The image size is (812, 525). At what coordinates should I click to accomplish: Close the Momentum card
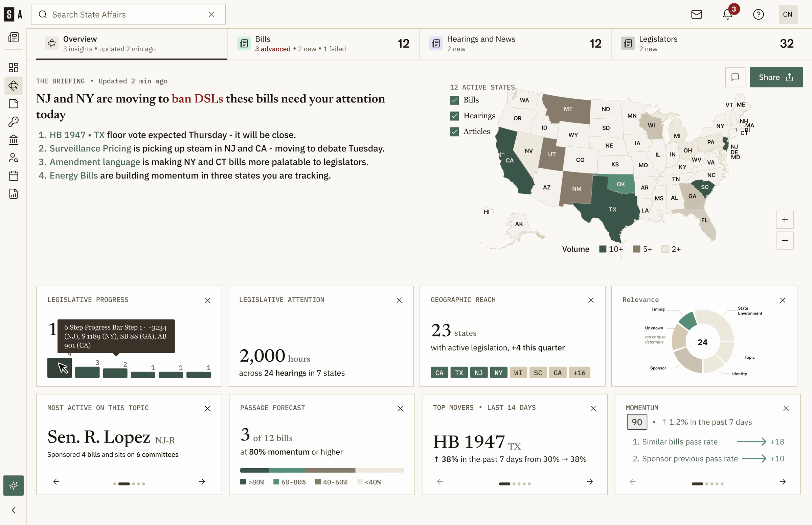(x=786, y=408)
